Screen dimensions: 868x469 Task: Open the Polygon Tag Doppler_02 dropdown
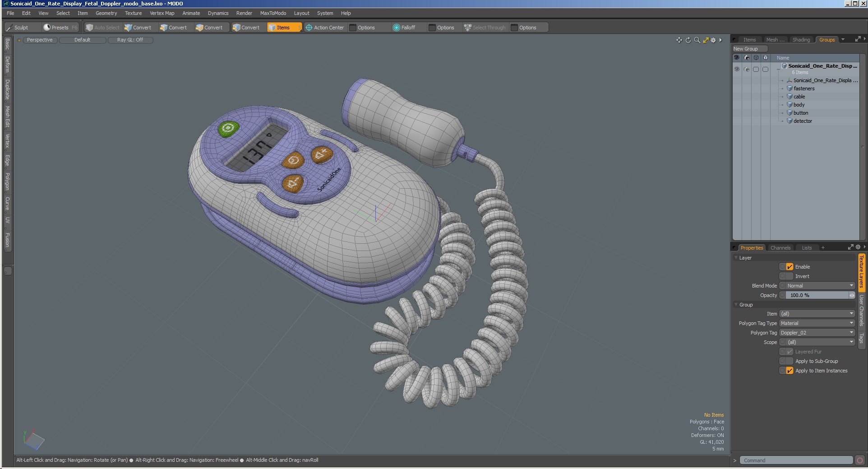pos(817,333)
